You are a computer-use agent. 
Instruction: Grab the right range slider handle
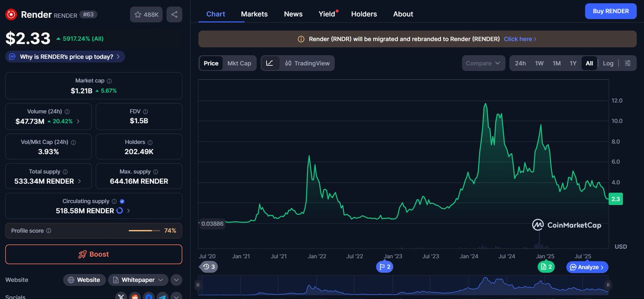[x=608, y=285]
